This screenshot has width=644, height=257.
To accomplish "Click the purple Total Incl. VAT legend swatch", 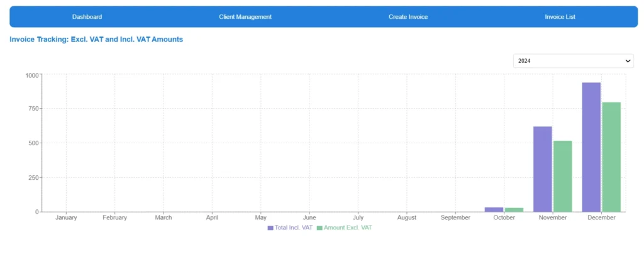I will [270, 228].
